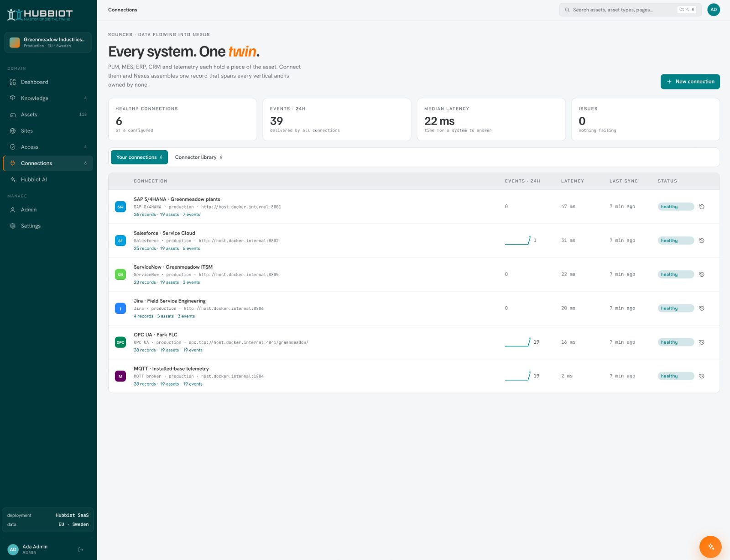
Task: Open the AD user avatar at the top right
Action: coord(714,10)
